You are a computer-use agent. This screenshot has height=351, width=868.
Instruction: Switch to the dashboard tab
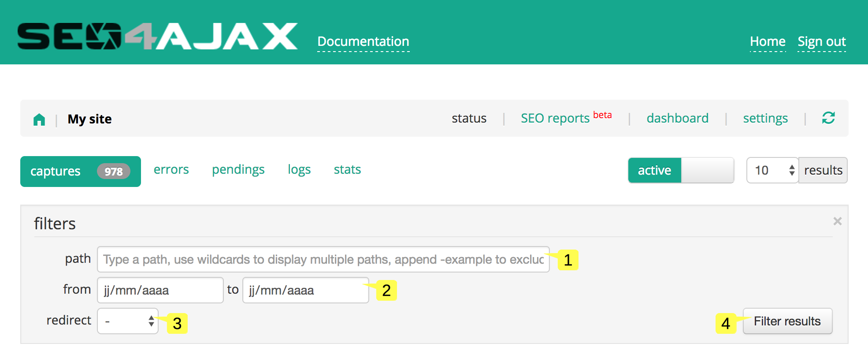pyautogui.click(x=677, y=118)
